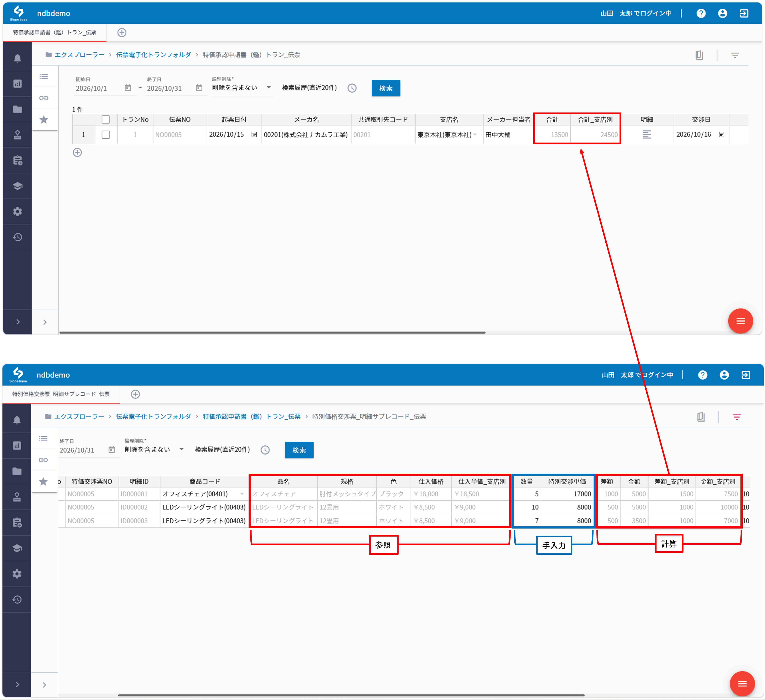Click logout icon in top header
The image size is (765, 700).
[x=744, y=13]
